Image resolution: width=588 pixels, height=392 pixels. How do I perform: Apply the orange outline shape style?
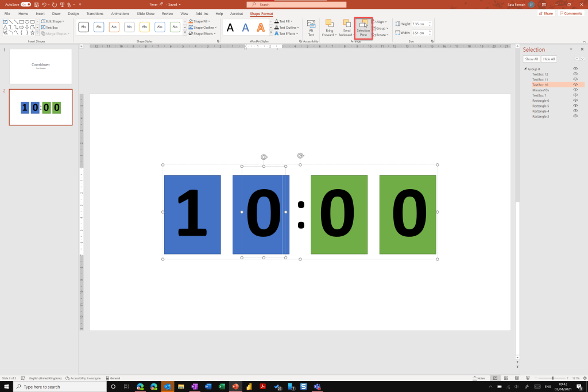[x=114, y=27]
